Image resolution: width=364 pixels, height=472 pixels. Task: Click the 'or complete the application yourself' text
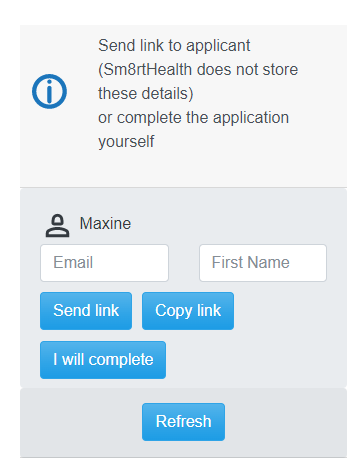[x=193, y=129]
